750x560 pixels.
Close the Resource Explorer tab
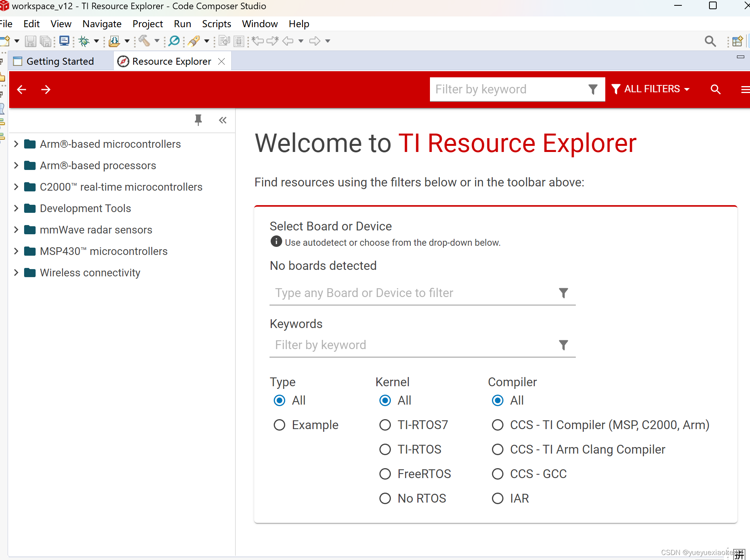(221, 61)
